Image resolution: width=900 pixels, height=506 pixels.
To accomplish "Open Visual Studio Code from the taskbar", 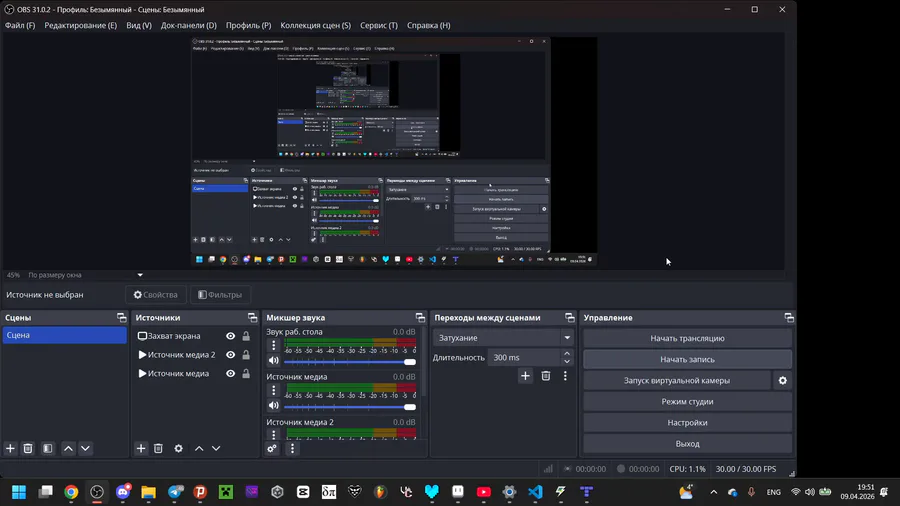I will 535,492.
